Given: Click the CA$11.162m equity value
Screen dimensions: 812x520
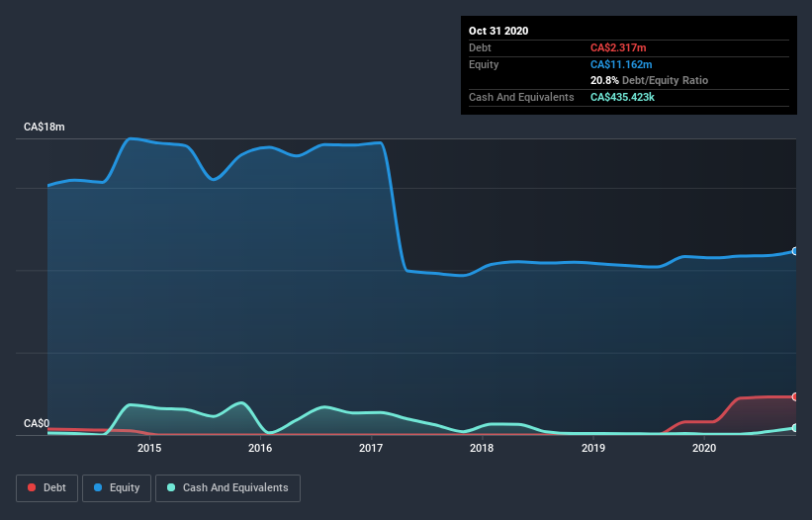Looking at the screenshot, I should tap(621, 64).
